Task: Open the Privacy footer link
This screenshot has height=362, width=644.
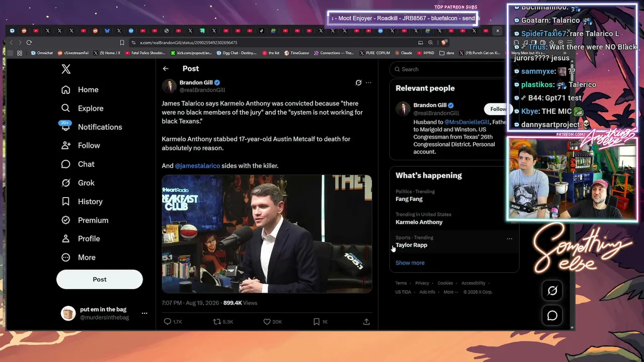Action: (422, 283)
